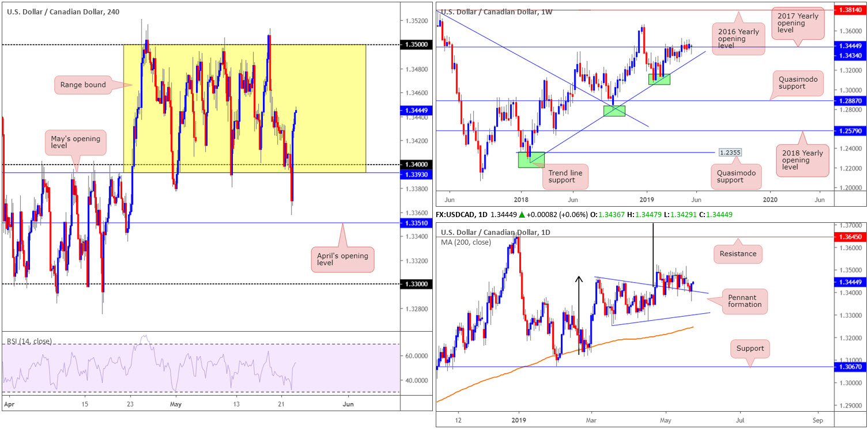The image size is (868, 429).
Task: Click the 60.0000 value on the RSI scale
Action: (418, 356)
